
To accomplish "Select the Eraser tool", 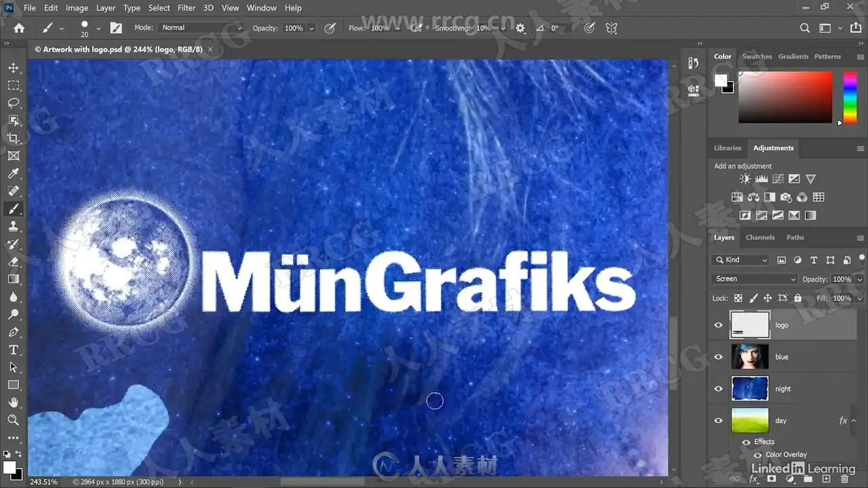I will tap(14, 262).
